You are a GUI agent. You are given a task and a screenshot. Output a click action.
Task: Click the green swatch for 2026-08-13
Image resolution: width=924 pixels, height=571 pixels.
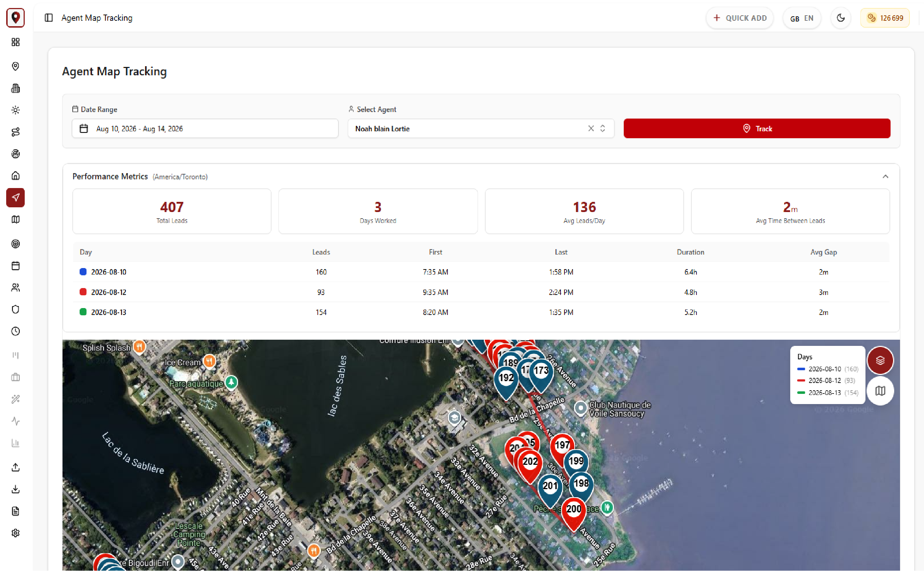pos(83,312)
